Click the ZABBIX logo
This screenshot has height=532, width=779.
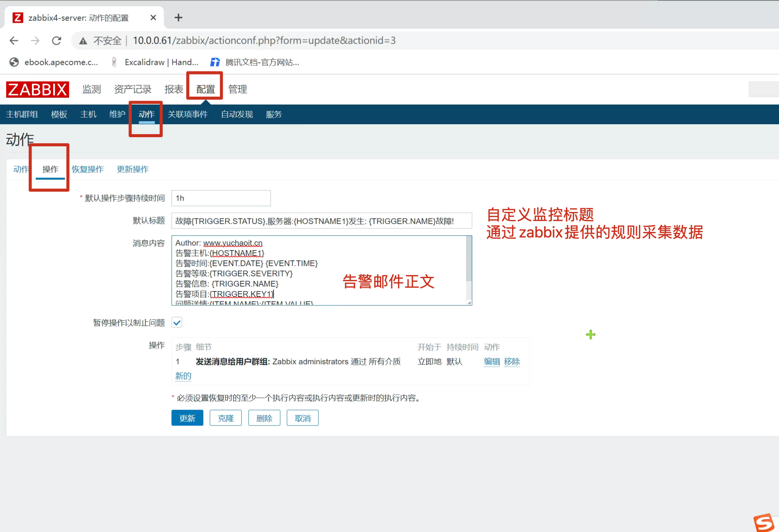pos(37,90)
